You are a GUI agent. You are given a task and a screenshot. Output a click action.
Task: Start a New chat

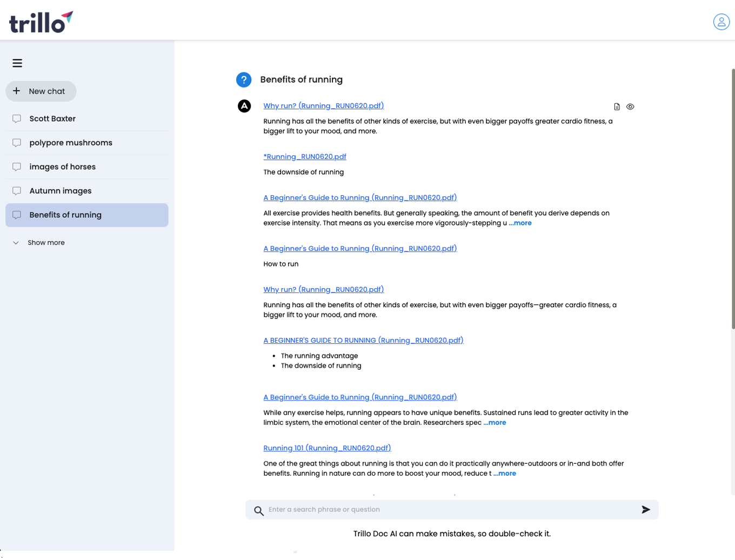tap(41, 91)
